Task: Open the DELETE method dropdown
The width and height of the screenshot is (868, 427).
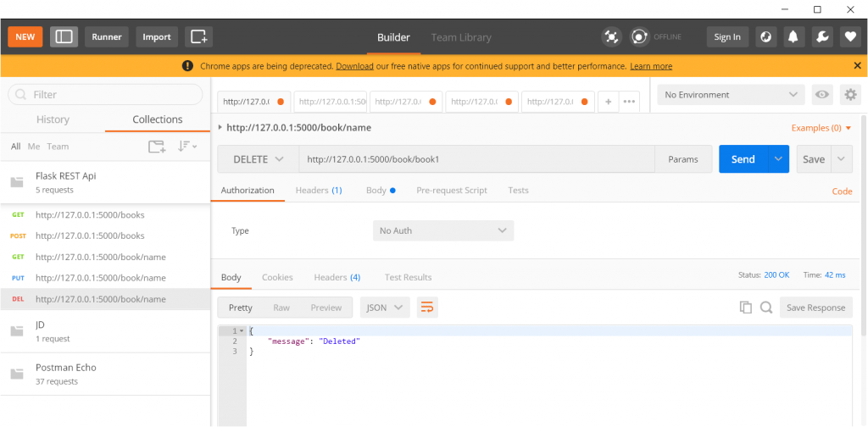Action: coord(258,159)
